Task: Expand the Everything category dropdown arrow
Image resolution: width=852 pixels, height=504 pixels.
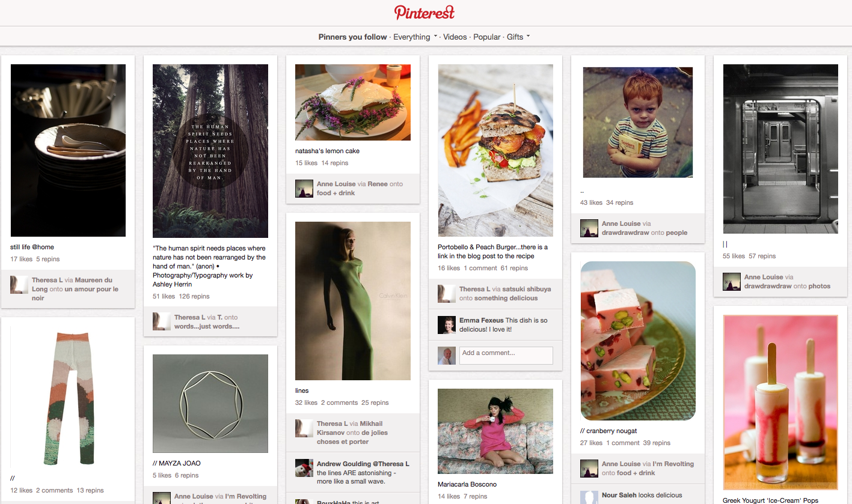Action: [435, 36]
